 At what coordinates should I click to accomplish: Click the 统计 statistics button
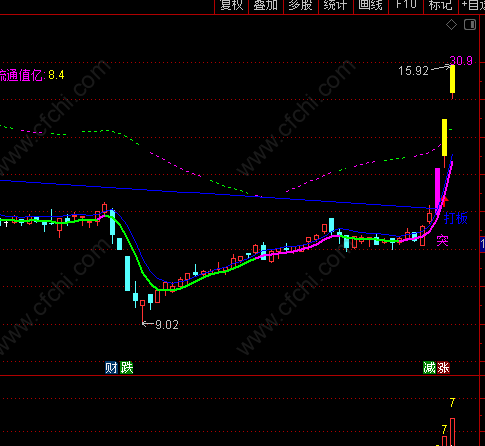point(336,6)
